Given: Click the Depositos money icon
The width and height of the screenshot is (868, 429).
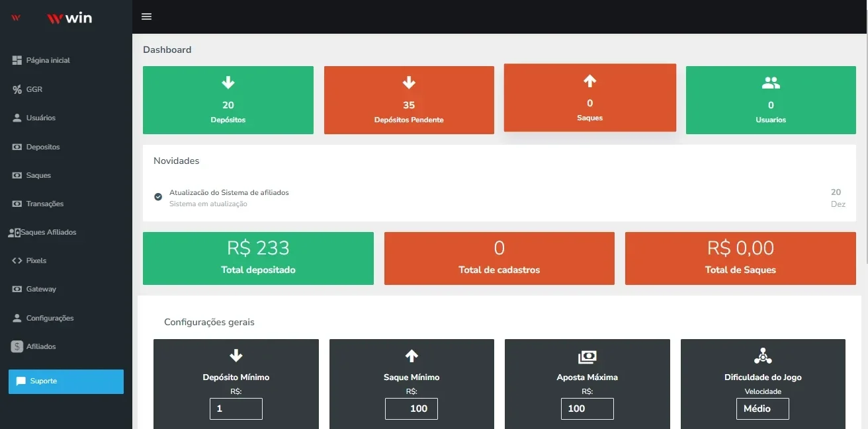Looking at the screenshot, I should (17, 147).
